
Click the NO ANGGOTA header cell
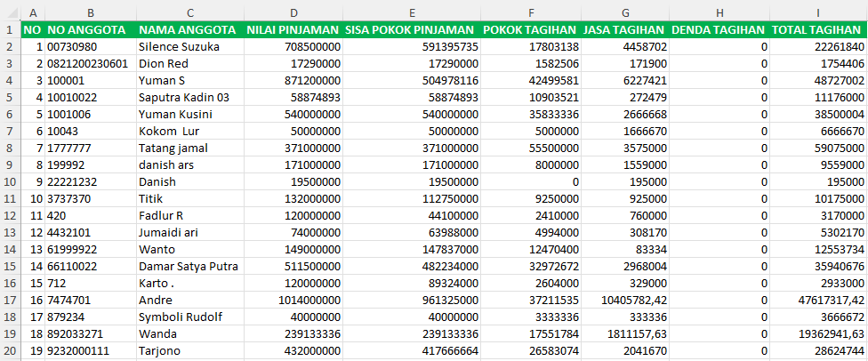tap(91, 29)
